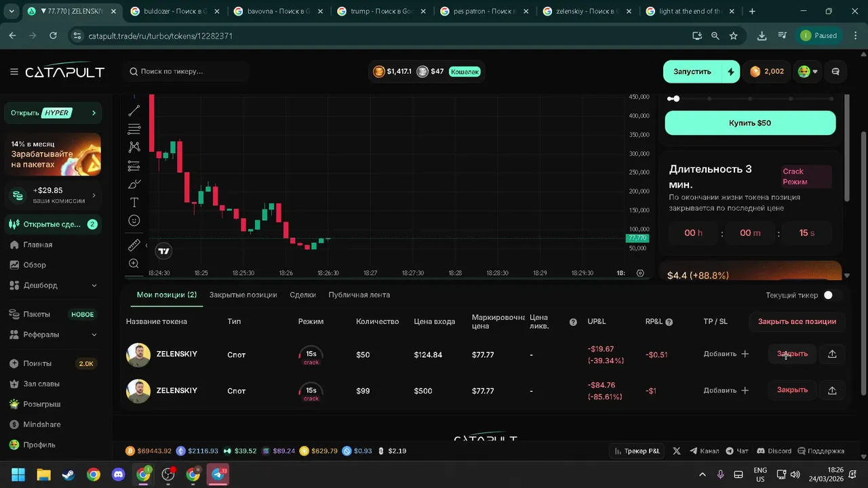Open the hamburger menu beside the Catapult logo
Screen dimensions: 868x488
tap(14, 72)
